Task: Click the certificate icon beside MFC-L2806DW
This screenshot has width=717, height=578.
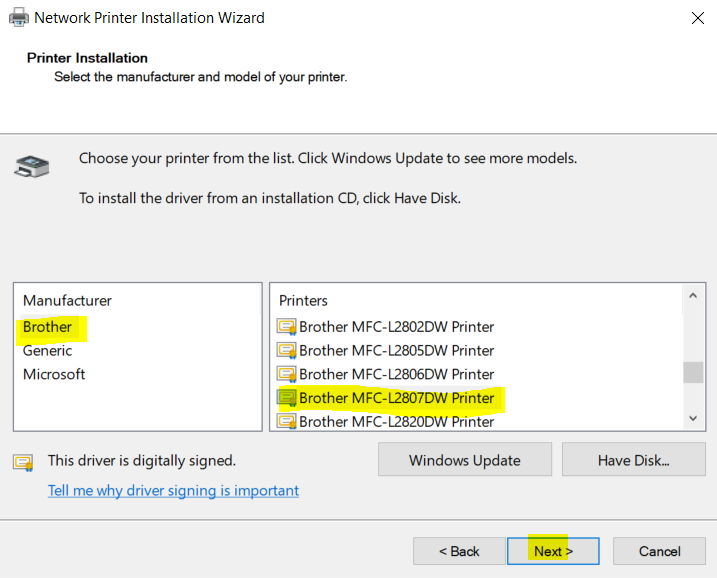Action: click(x=287, y=375)
